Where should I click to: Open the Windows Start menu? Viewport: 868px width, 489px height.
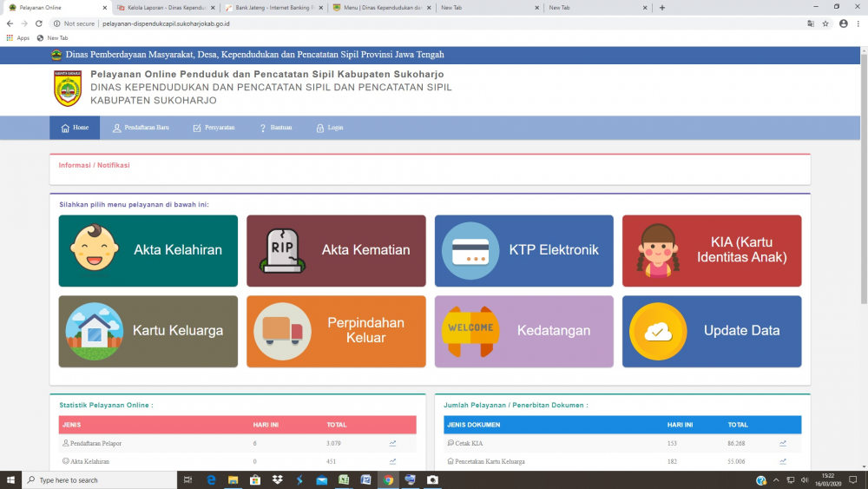click(x=10, y=479)
